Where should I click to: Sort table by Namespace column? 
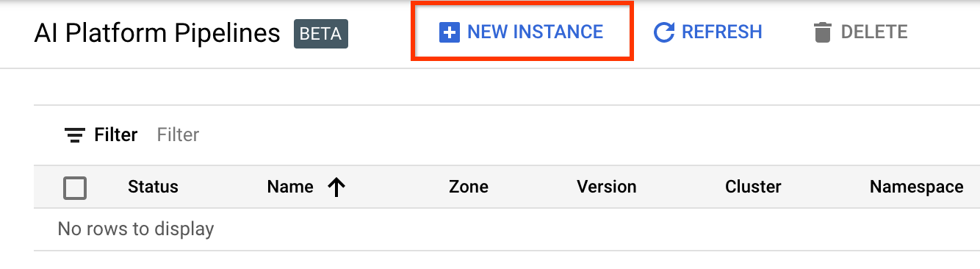(917, 187)
